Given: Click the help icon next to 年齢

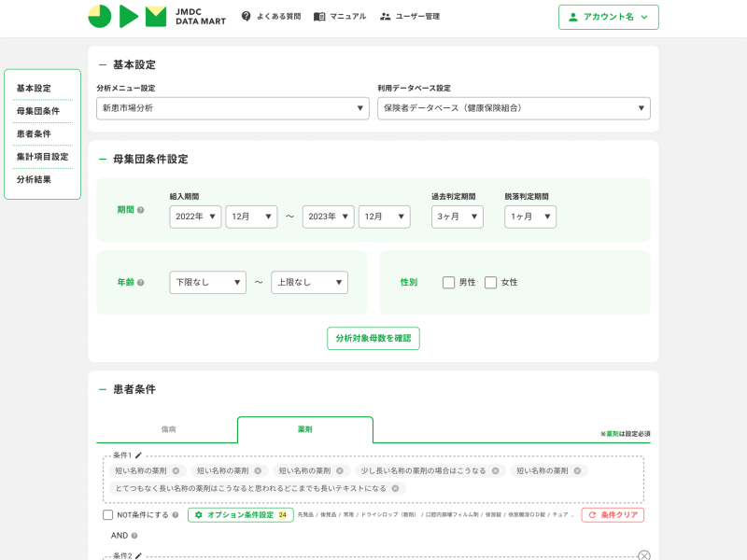Looking at the screenshot, I should point(141,282).
